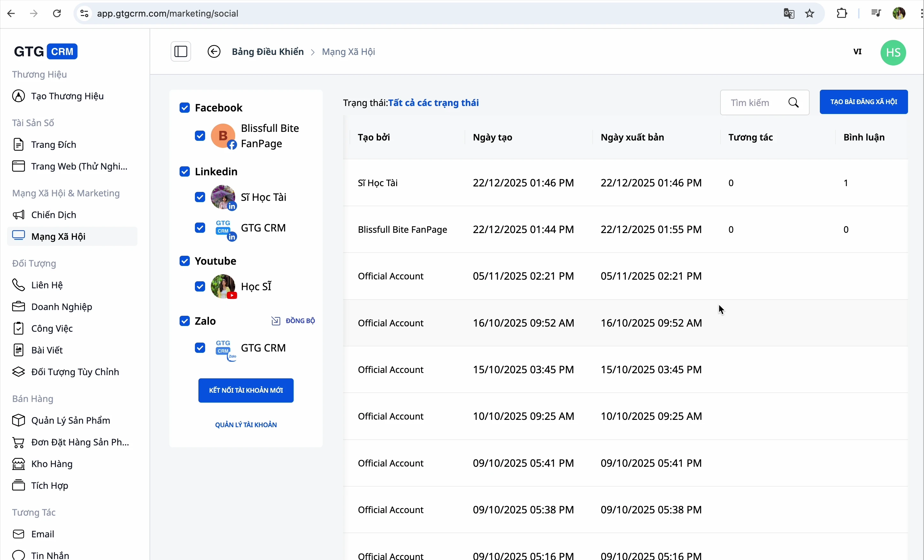Screen dimensions: 924x560
Task: Click Google Translate icon in address bar
Action: tap(789, 13)
